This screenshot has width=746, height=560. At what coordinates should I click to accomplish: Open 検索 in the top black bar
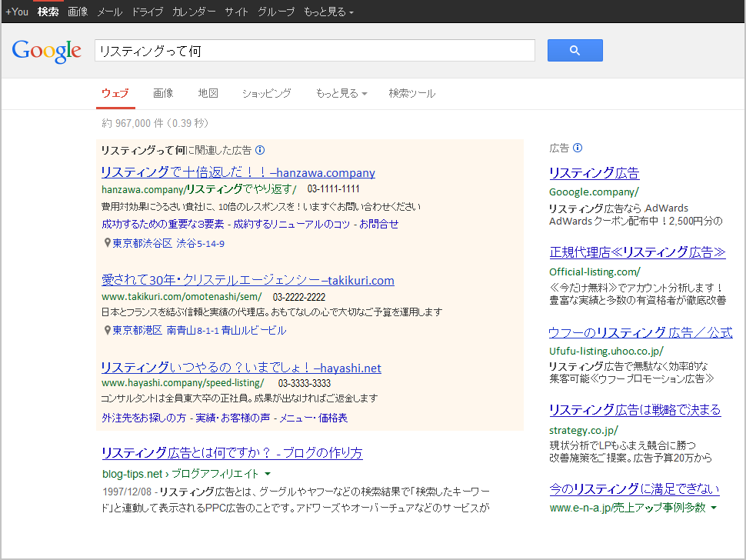[48, 12]
